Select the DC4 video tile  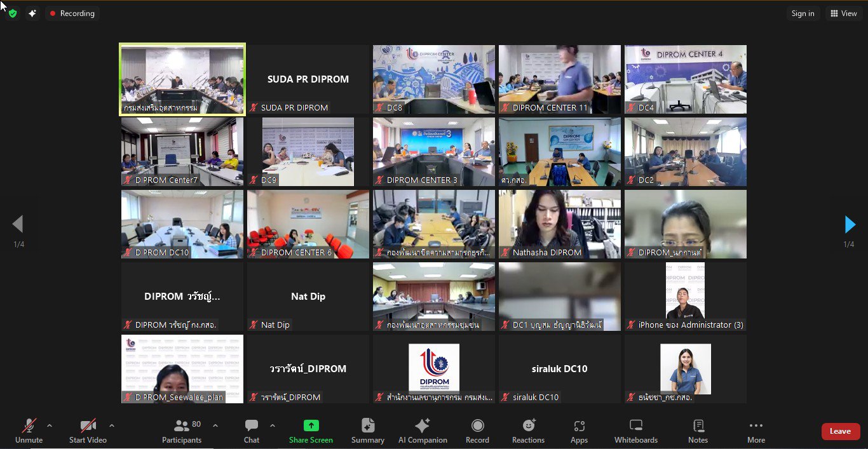(686, 79)
